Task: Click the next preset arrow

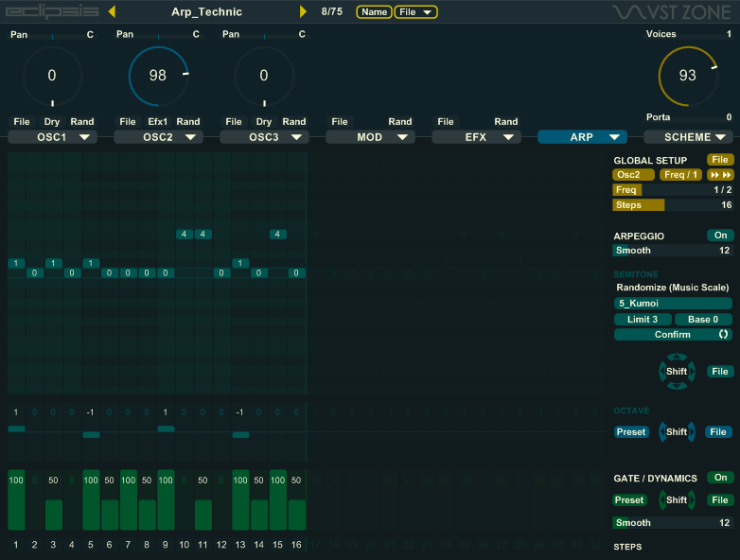Action: coord(304,11)
